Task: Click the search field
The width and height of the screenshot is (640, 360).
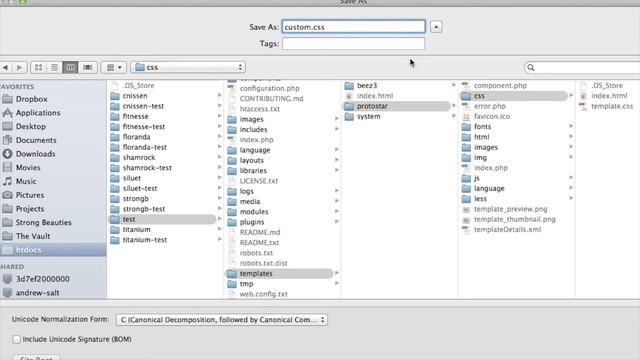Action: [582, 67]
